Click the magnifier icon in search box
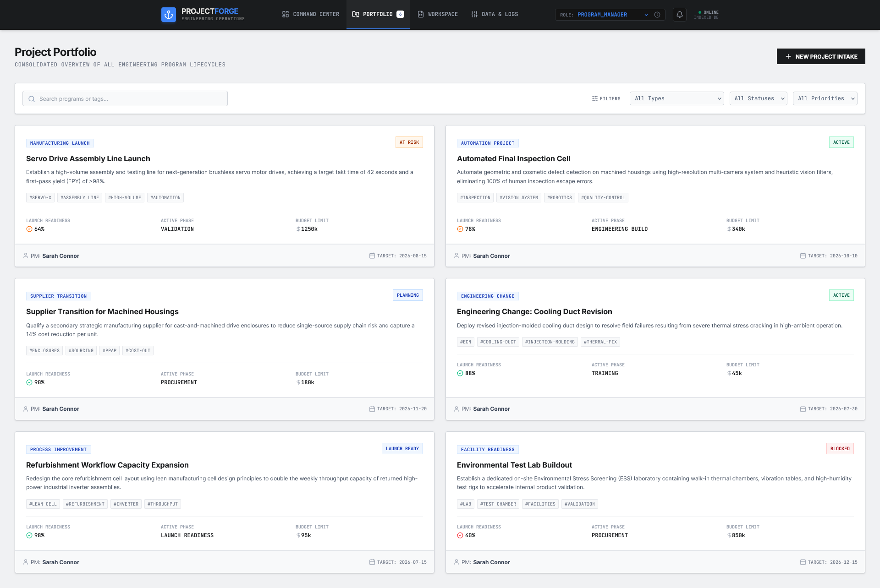 32,99
